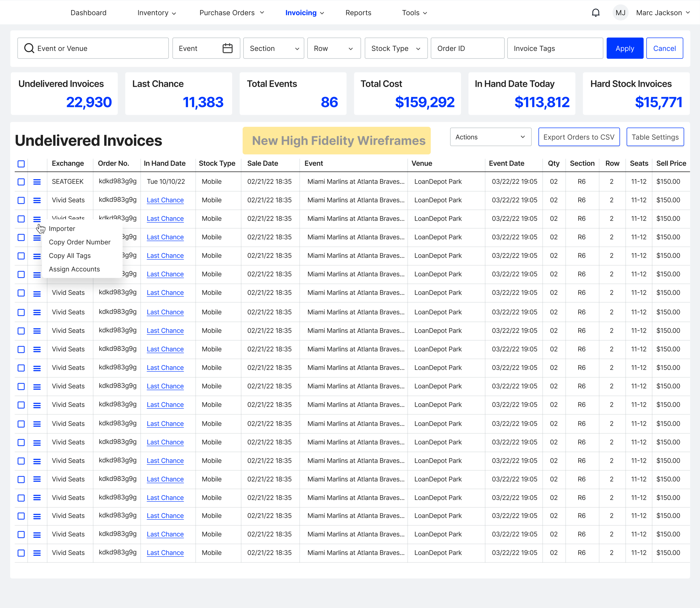Image resolution: width=700 pixels, height=608 pixels.
Task: Click the MJ user avatar
Action: coord(620,13)
